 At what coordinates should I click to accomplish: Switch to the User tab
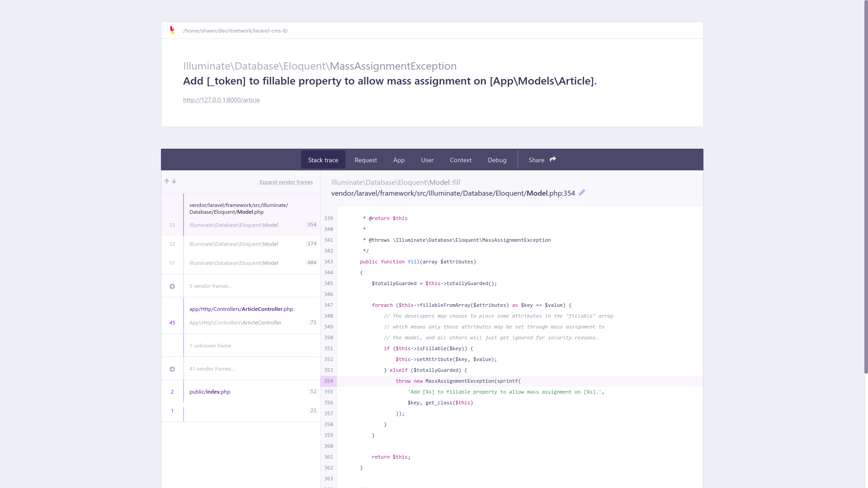pyautogui.click(x=427, y=160)
